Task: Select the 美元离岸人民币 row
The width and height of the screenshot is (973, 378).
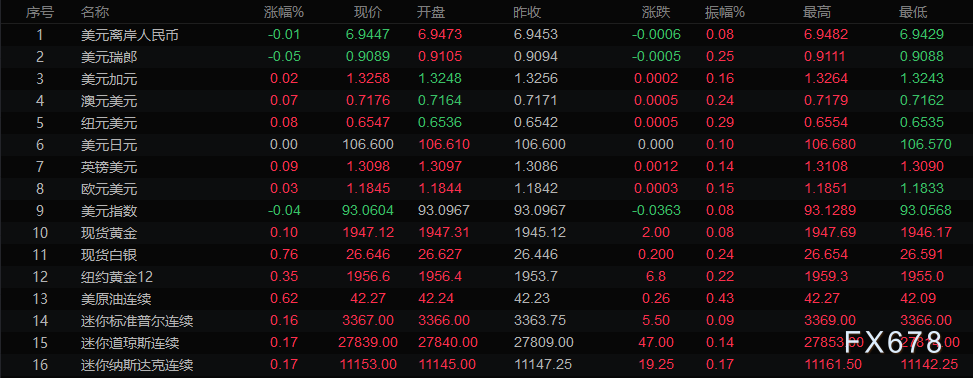Action: pyautogui.click(x=486, y=35)
